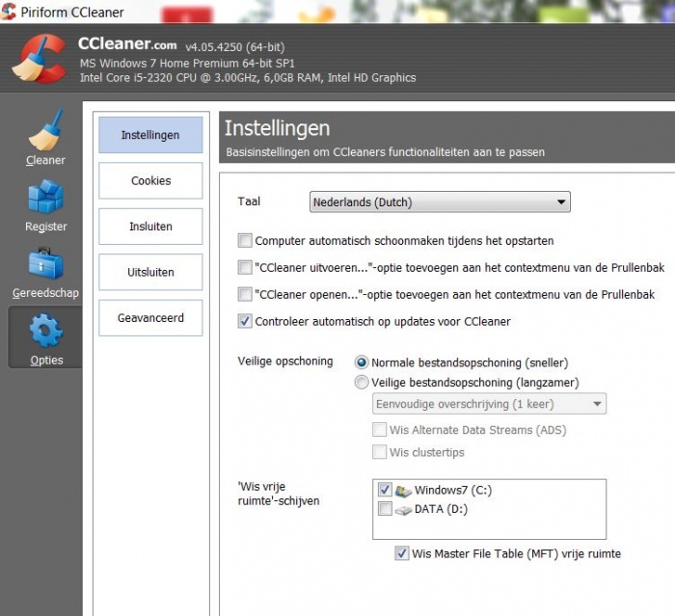Open the Uitsluiten tab
This screenshot has width=675, height=616.
point(150,272)
